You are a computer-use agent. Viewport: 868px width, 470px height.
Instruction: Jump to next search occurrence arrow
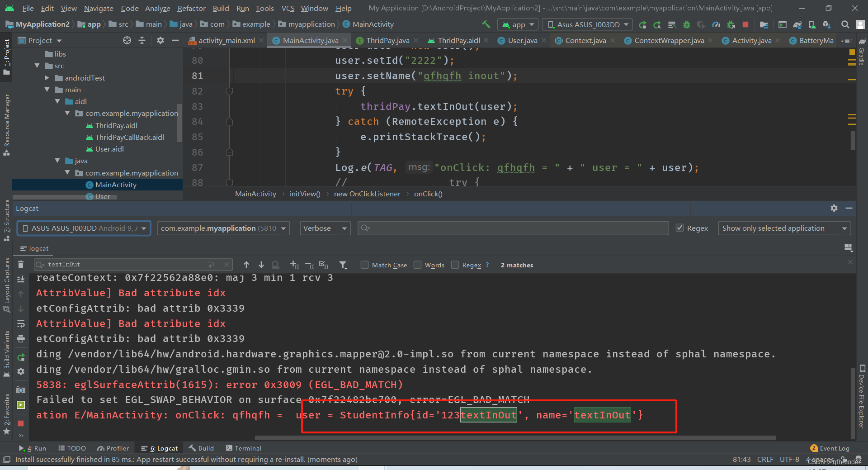click(x=261, y=265)
